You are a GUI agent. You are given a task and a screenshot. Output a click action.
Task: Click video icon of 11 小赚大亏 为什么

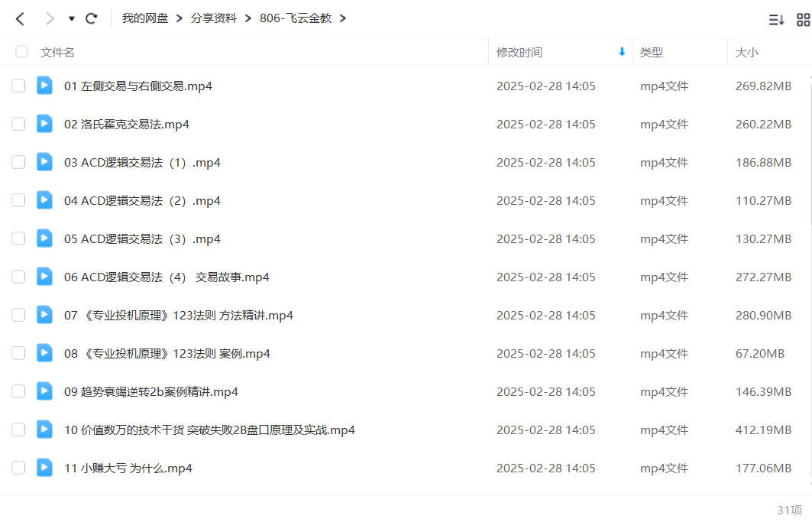point(44,468)
